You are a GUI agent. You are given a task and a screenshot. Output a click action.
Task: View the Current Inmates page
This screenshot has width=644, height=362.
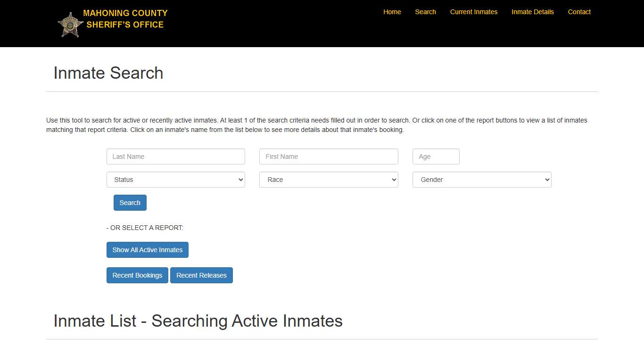click(x=474, y=12)
